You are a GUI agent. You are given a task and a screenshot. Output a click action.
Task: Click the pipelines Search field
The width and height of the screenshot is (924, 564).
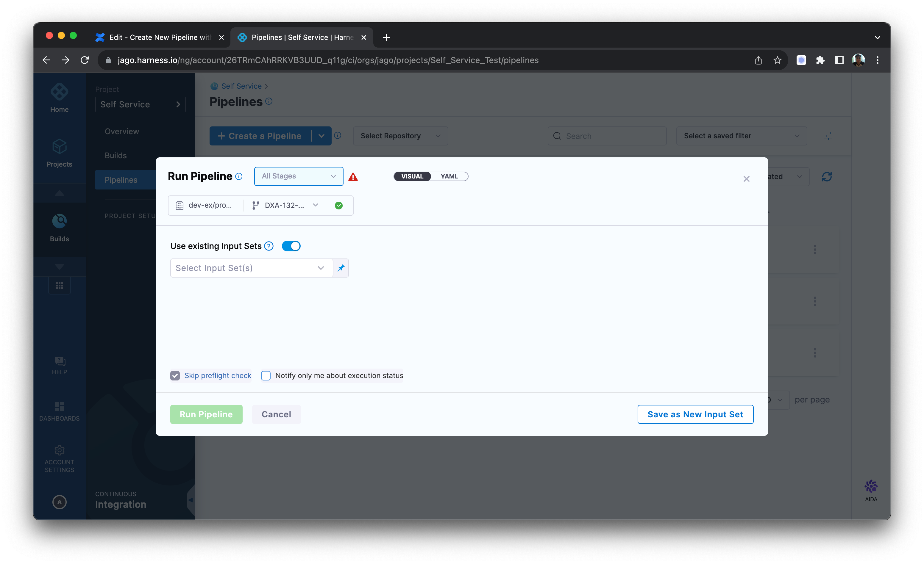pos(607,136)
